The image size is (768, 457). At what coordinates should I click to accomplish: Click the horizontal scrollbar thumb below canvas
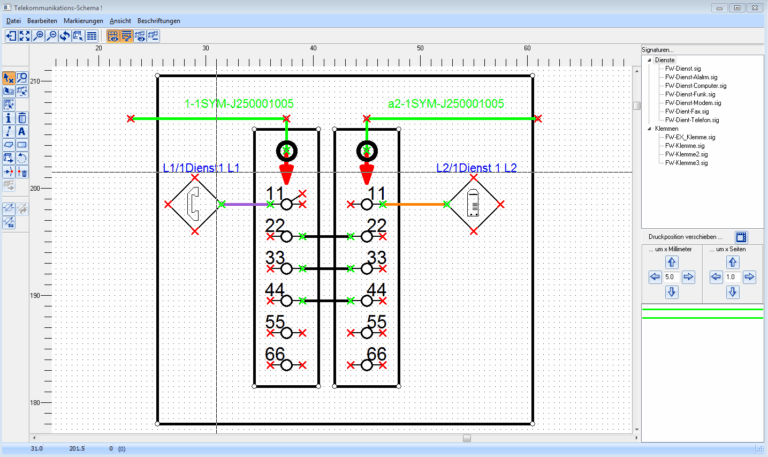point(465,438)
